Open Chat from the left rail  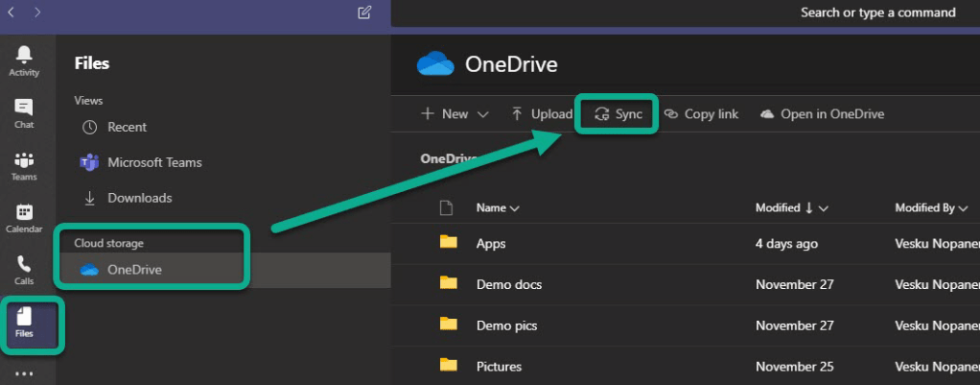24,113
